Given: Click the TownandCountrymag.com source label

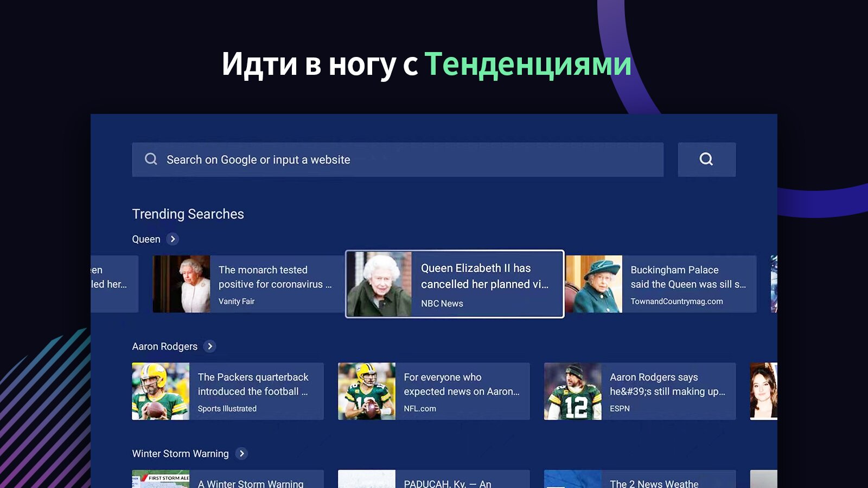Looking at the screenshot, I should 676,301.
